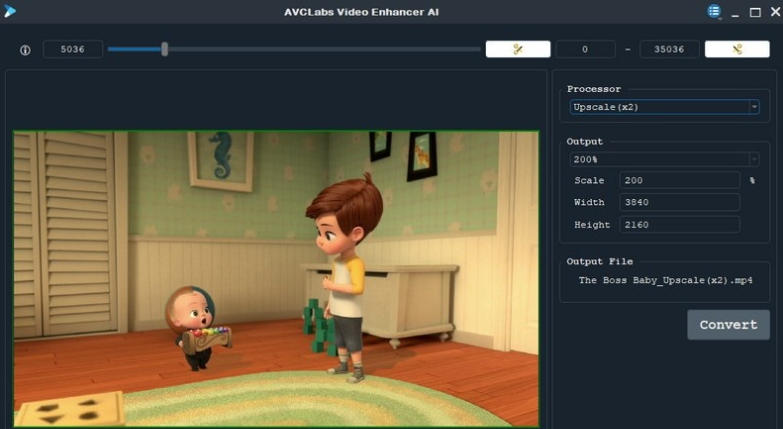This screenshot has width=783, height=429.
Task: Click the Height field showing 2160
Action: click(x=679, y=225)
